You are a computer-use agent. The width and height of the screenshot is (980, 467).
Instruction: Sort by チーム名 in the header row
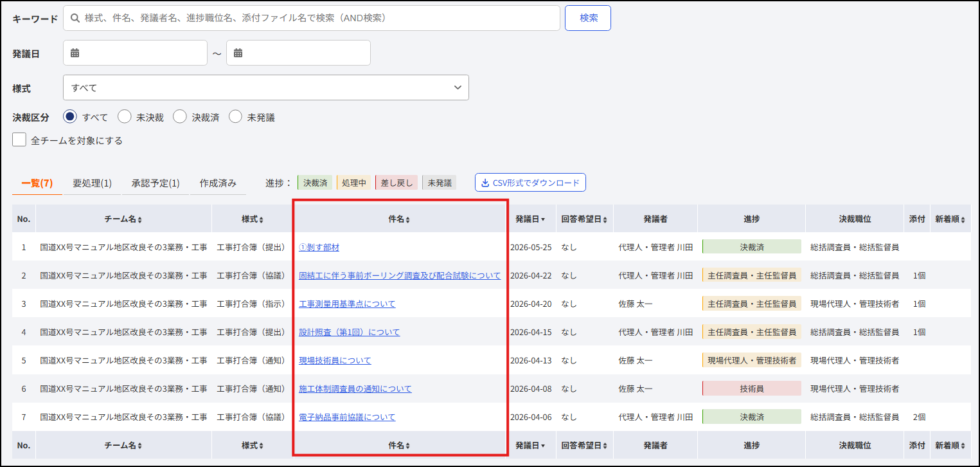[x=123, y=219]
